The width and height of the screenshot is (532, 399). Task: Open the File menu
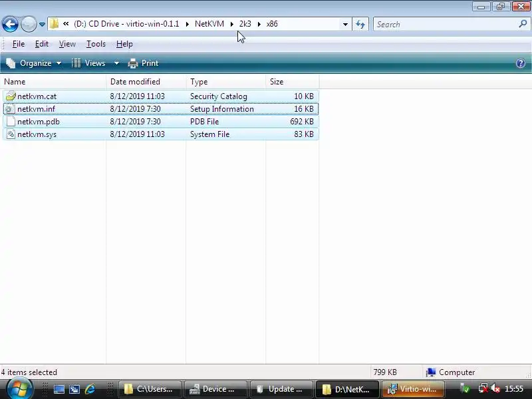(x=19, y=44)
